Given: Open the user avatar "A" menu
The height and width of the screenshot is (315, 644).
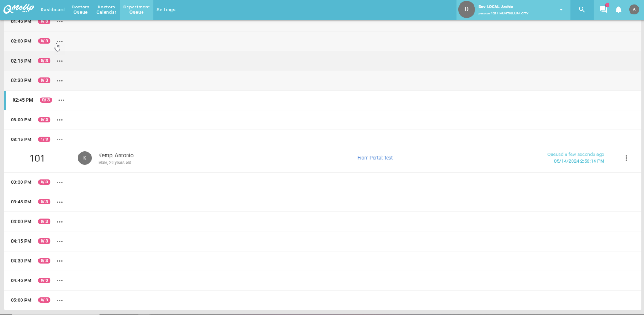Looking at the screenshot, I should [634, 9].
